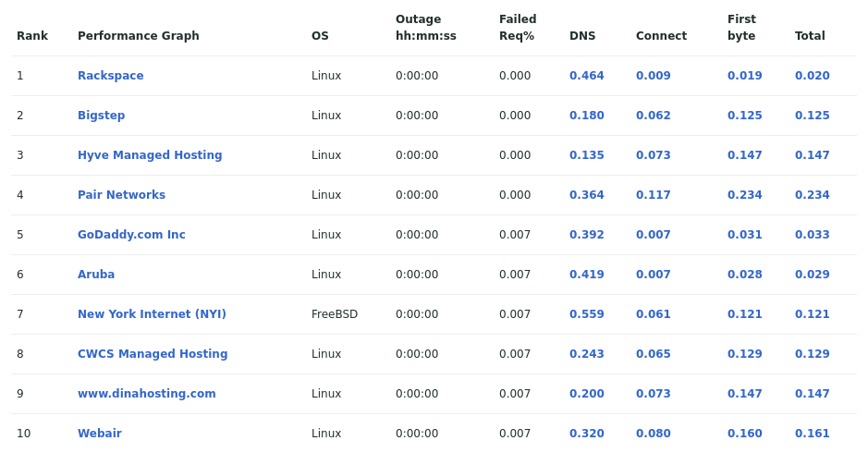Open the Webair performance graph link
Image resolution: width=868 pixels, height=453 pixels.
pos(100,433)
